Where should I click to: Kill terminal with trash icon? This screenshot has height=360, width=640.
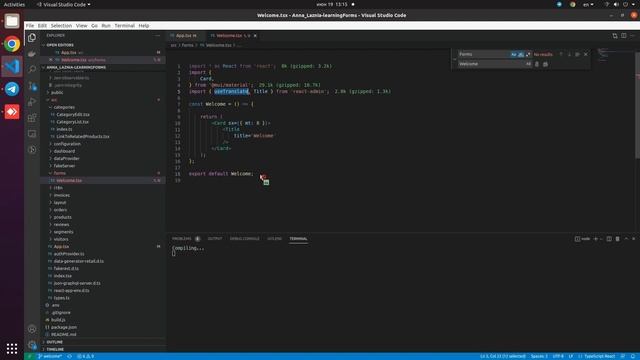pos(617,239)
